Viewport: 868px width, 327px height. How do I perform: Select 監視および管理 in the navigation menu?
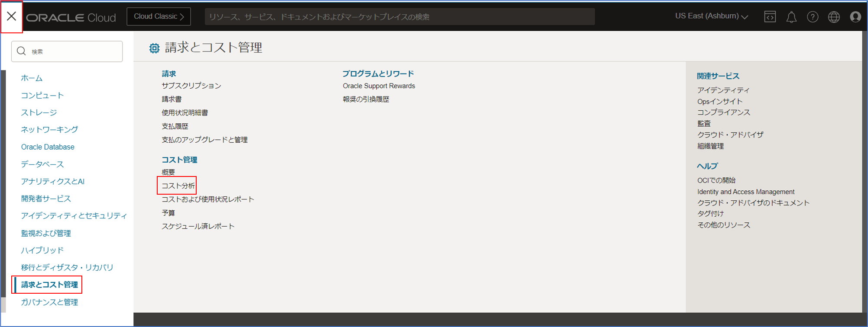(46, 233)
